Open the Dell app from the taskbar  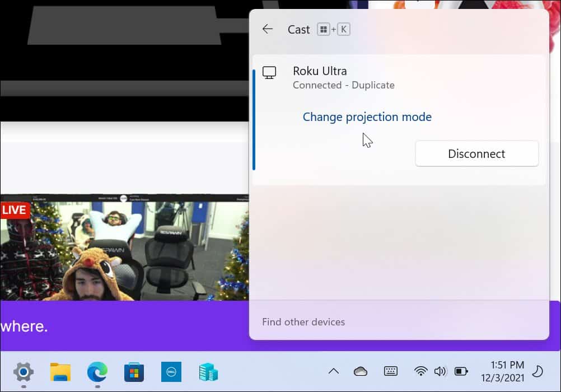pyautogui.click(x=171, y=372)
